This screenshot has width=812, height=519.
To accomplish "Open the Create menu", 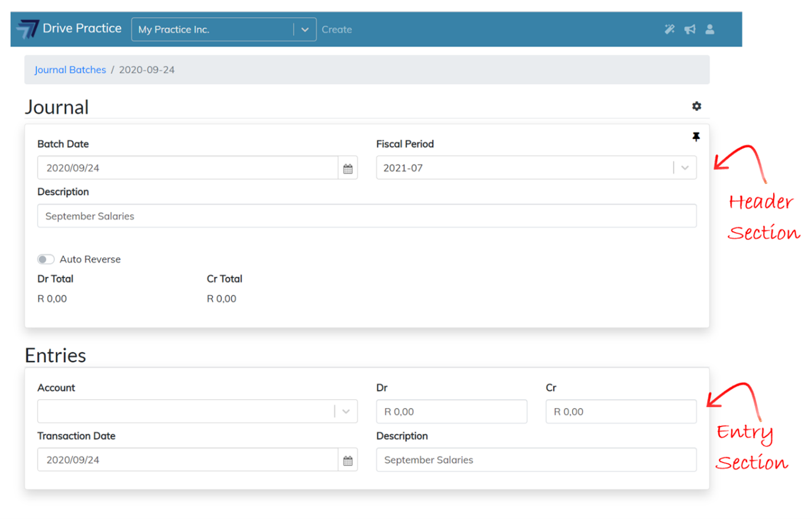I will [337, 29].
